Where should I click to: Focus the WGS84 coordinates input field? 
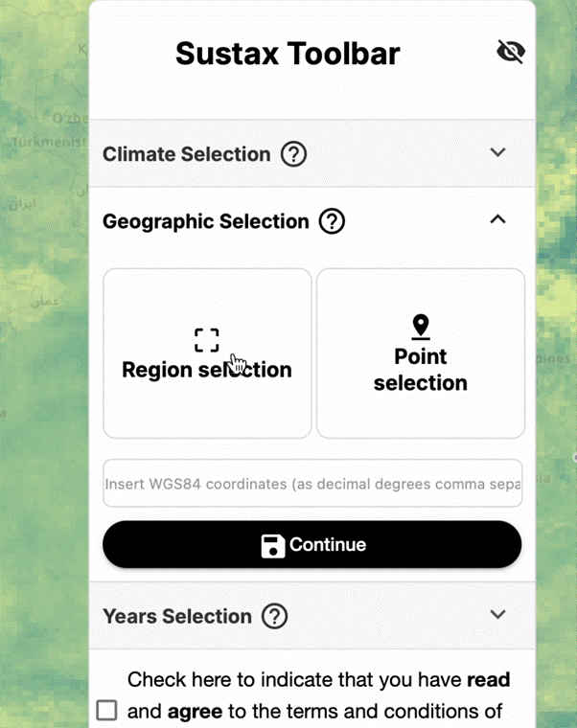click(312, 484)
